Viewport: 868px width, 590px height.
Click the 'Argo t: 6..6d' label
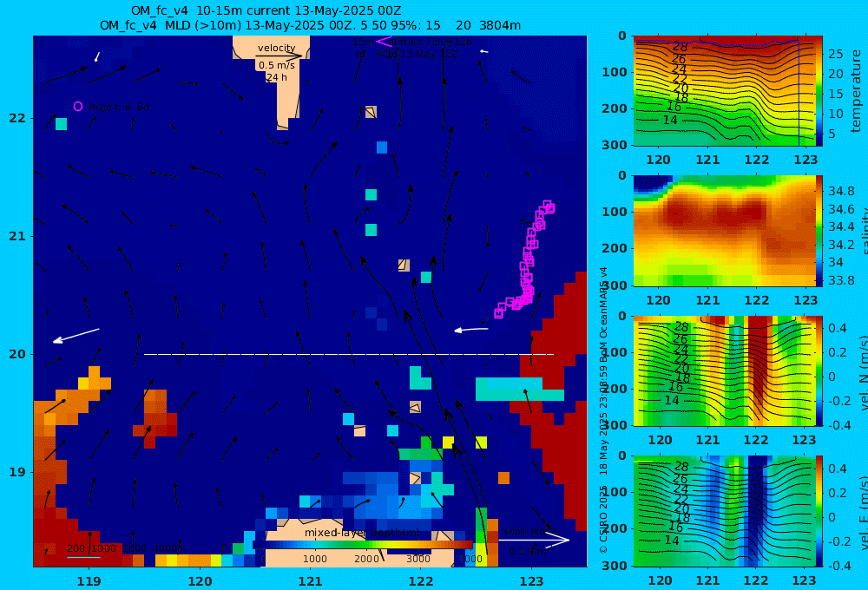point(119,107)
